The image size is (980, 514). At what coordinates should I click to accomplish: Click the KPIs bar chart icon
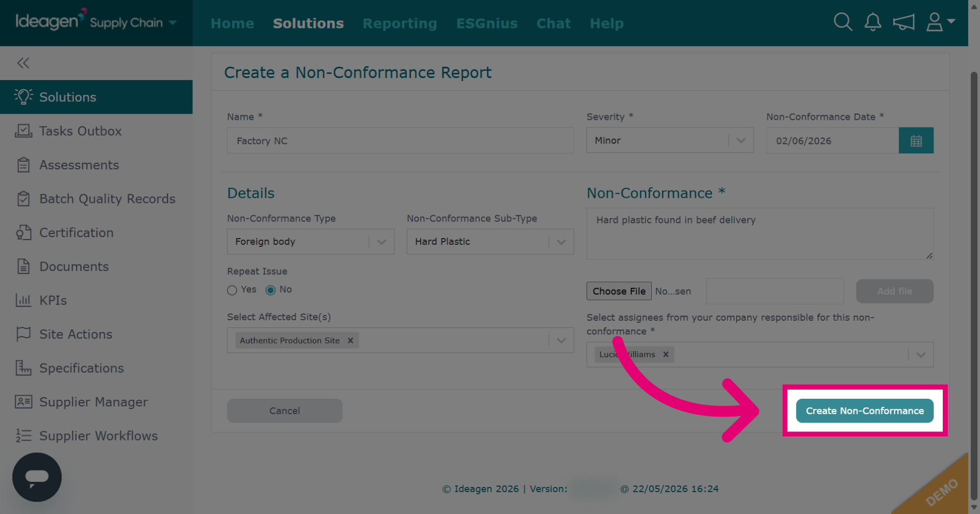[23, 300]
